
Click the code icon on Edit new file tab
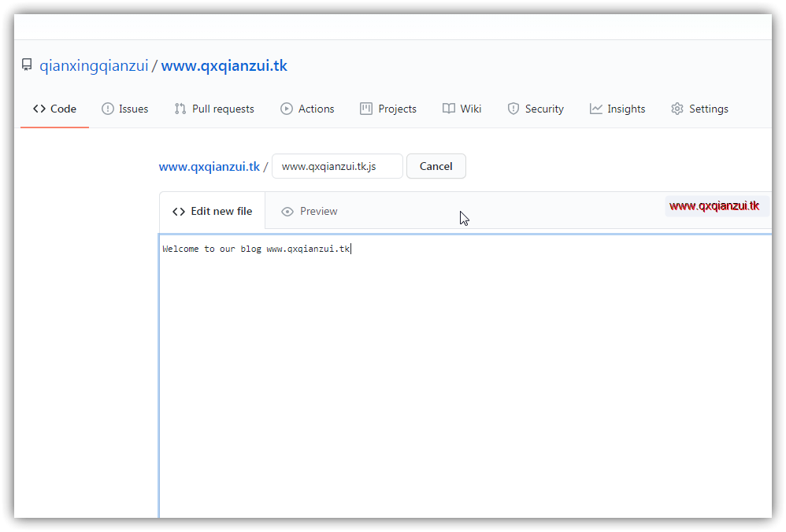177,211
